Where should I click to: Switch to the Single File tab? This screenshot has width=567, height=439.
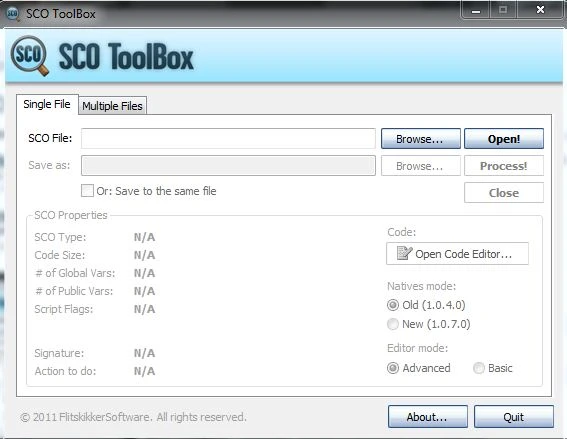tap(47, 105)
